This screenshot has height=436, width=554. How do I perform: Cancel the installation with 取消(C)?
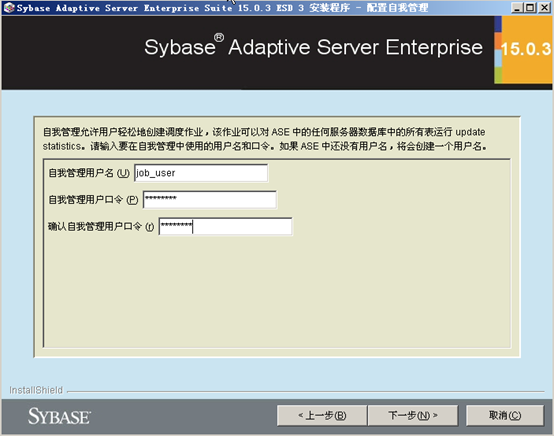[x=505, y=416]
